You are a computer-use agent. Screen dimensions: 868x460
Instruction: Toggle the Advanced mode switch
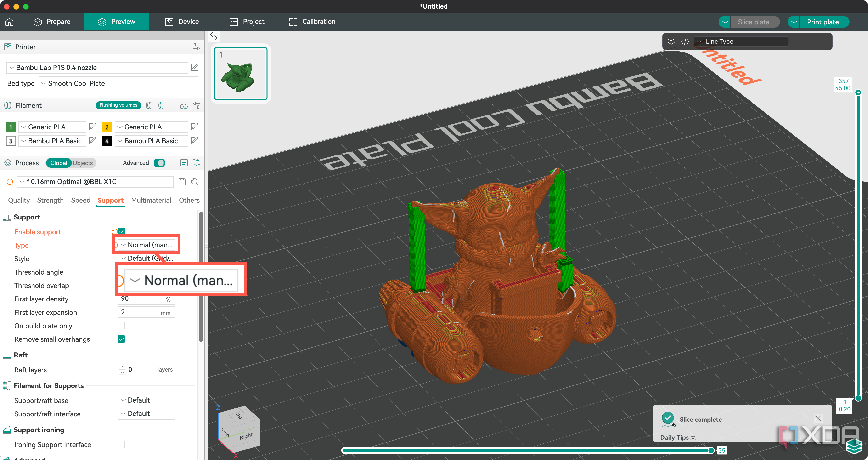159,163
